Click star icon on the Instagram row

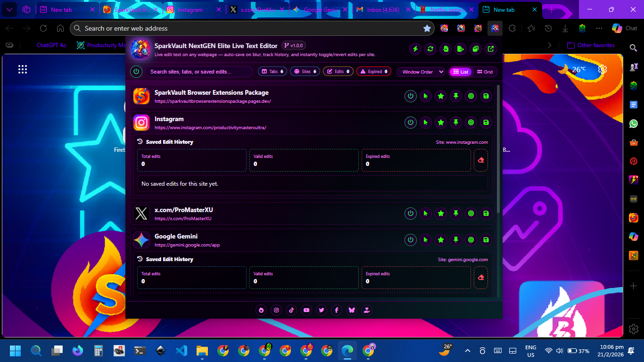coord(441,123)
